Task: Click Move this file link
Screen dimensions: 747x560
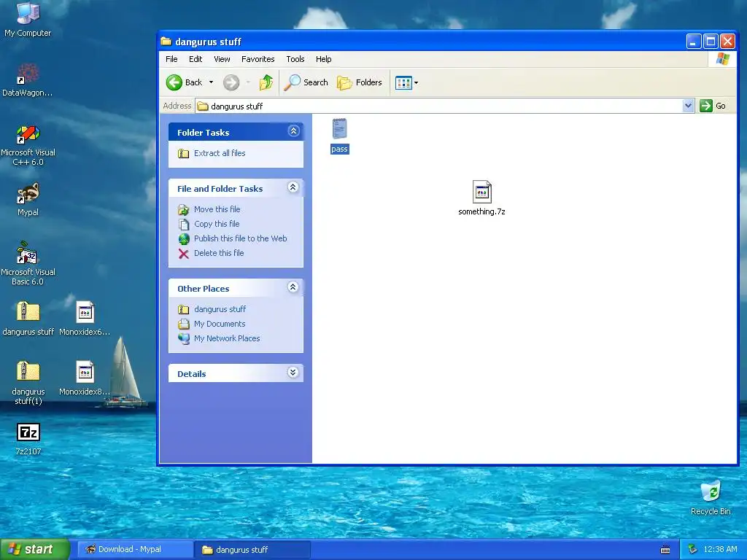Action: [x=217, y=209]
